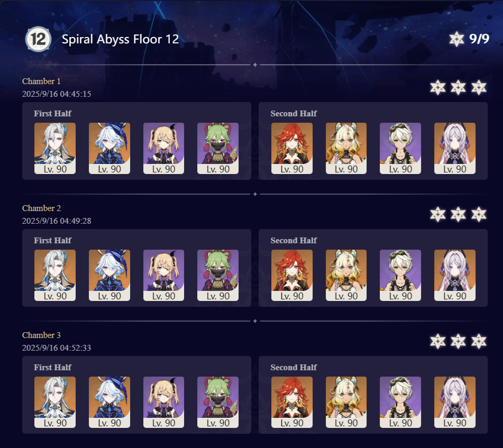Select blonde cat-eared character in Chamber 2
Image resolution: width=503 pixels, height=448 pixels.
click(346, 275)
